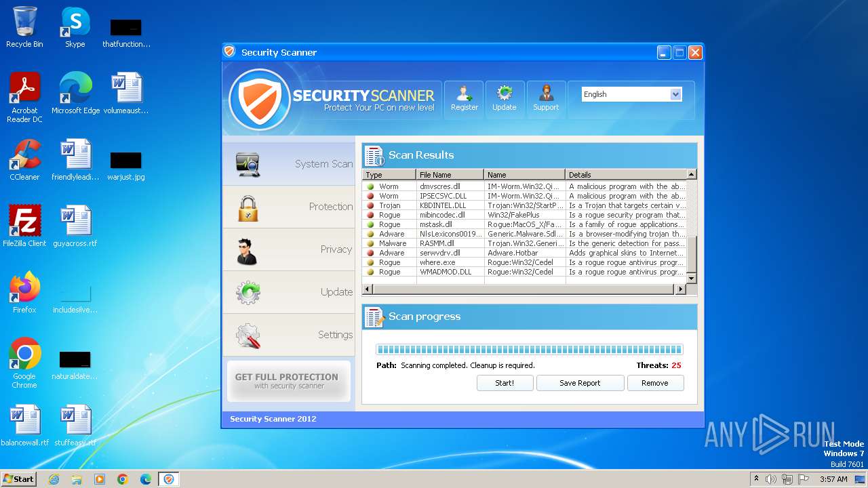The image size is (868, 488).
Task: Sort by Type column header
Action: [x=389, y=175]
